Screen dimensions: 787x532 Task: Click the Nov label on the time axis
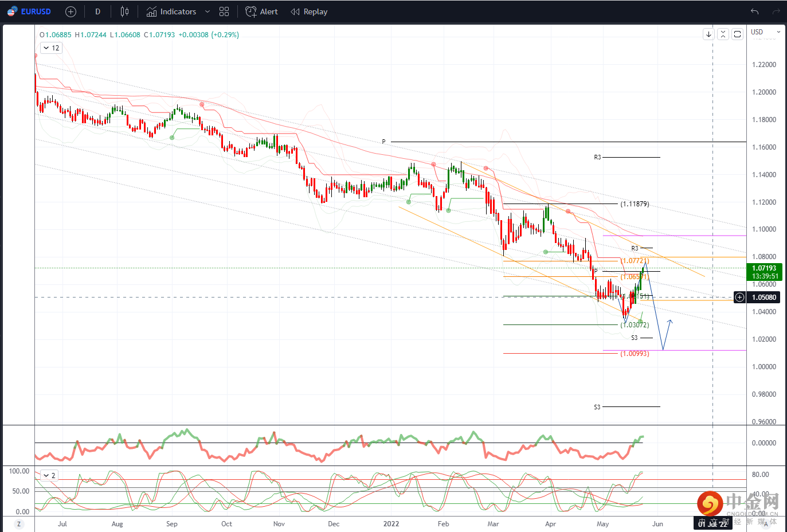(x=279, y=524)
